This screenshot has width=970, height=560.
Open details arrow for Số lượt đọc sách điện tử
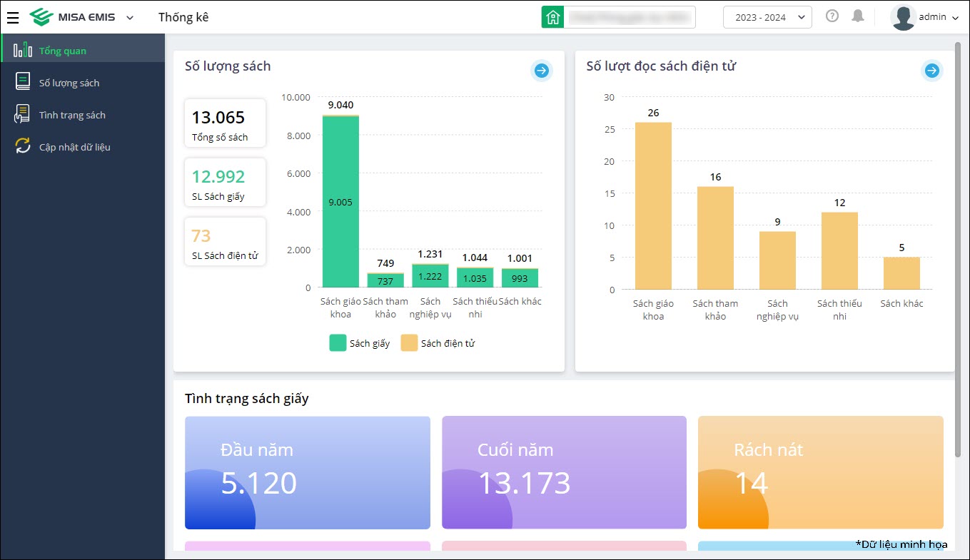click(931, 70)
